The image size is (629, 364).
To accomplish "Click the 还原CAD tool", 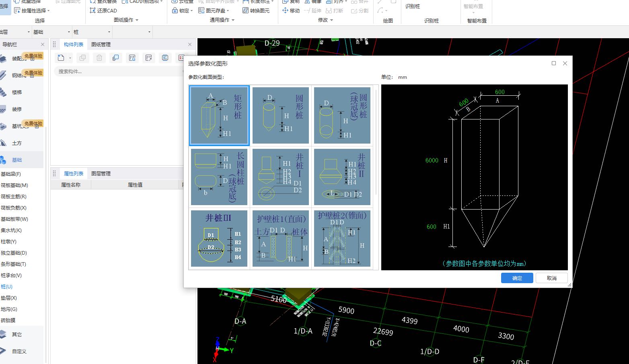I will click(103, 10).
